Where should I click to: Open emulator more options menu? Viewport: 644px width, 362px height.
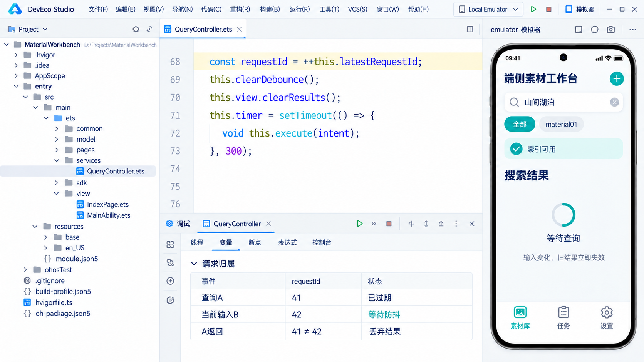click(633, 30)
